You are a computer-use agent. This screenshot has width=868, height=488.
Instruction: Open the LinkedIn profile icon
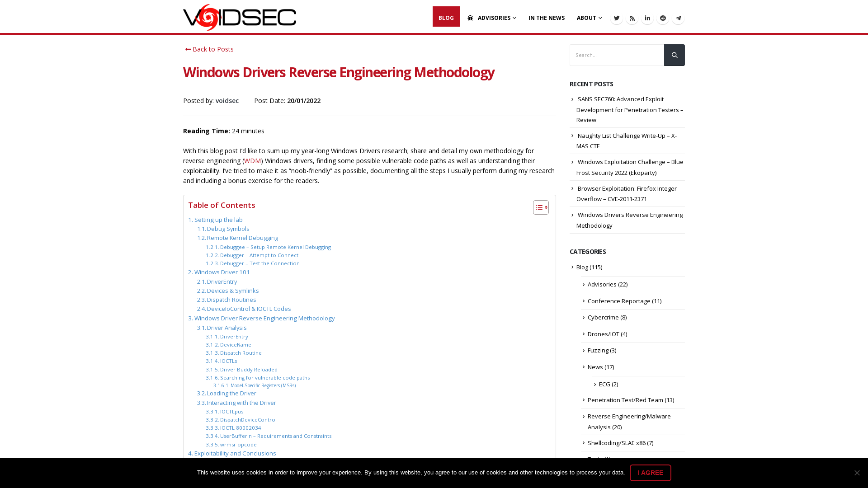click(x=647, y=18)
